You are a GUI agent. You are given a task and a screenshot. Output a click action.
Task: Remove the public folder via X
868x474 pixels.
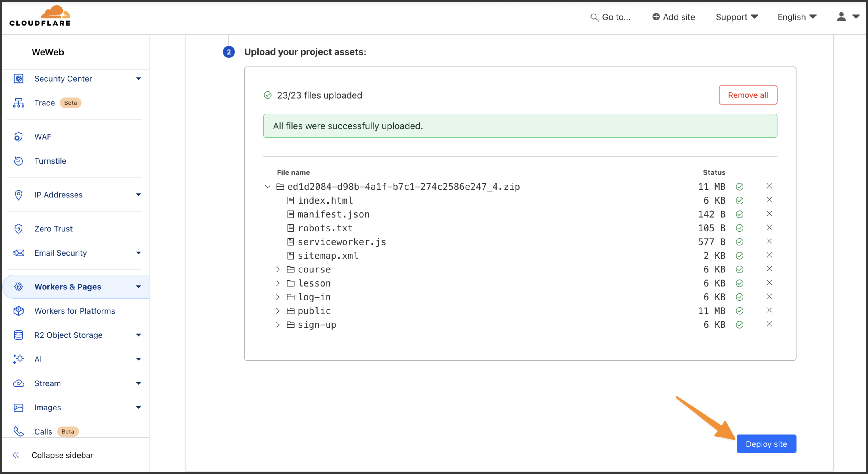click(769, 310)
